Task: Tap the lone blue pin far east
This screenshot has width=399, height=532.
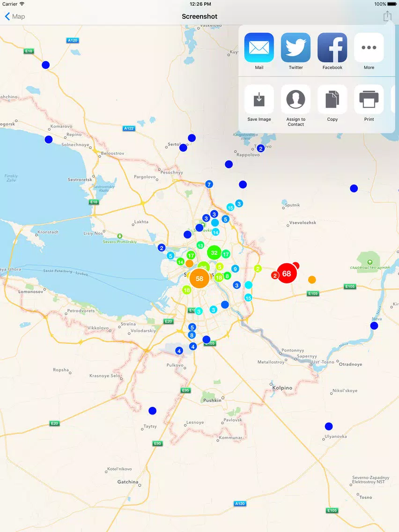Action: (x=354, y=188)
